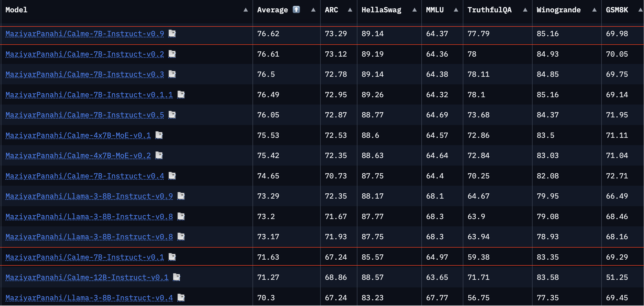The height and width of the screenshot is (306, 644).
Task: Click the MMLU column header
Action: pyautogui.click(x=435, y=10)
